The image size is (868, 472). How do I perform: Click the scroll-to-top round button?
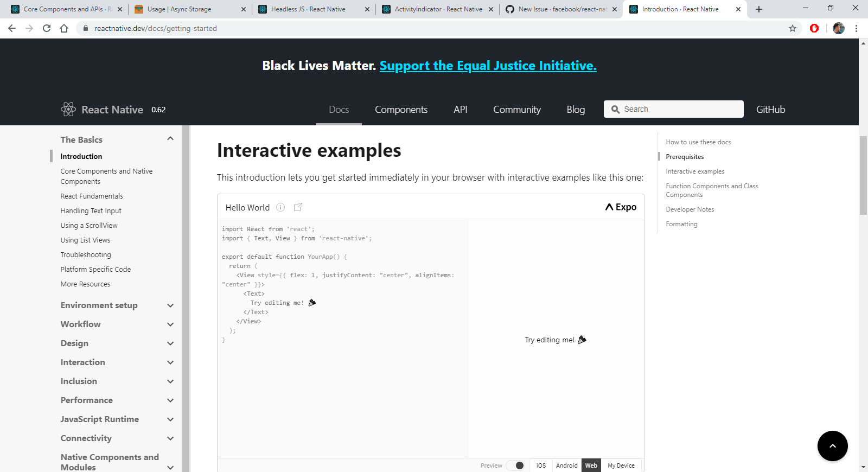(833, 446)
